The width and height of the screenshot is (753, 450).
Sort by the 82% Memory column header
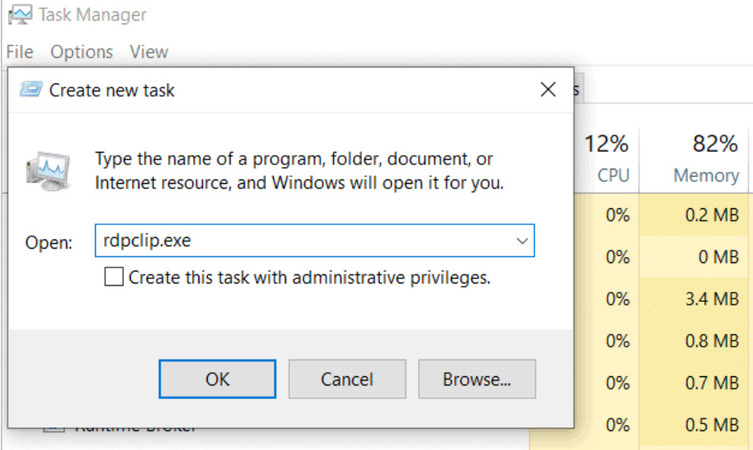point(694,159)
